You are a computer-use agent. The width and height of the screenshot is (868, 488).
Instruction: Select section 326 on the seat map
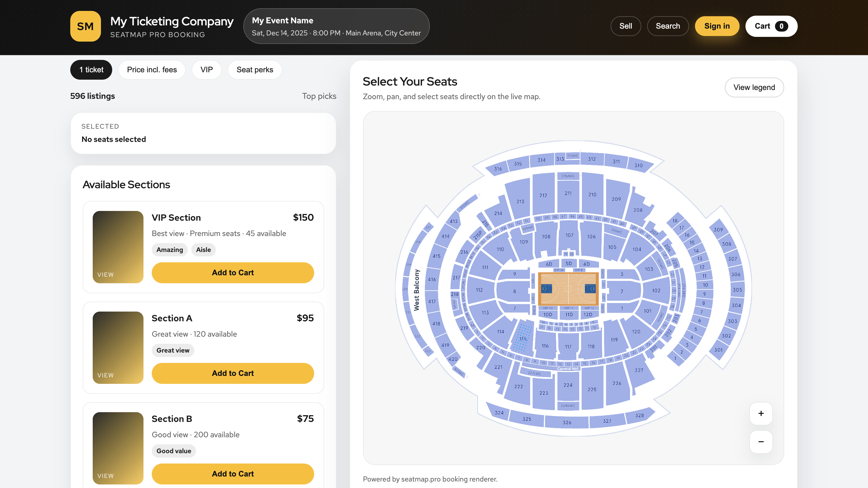[x=567, y=422]
